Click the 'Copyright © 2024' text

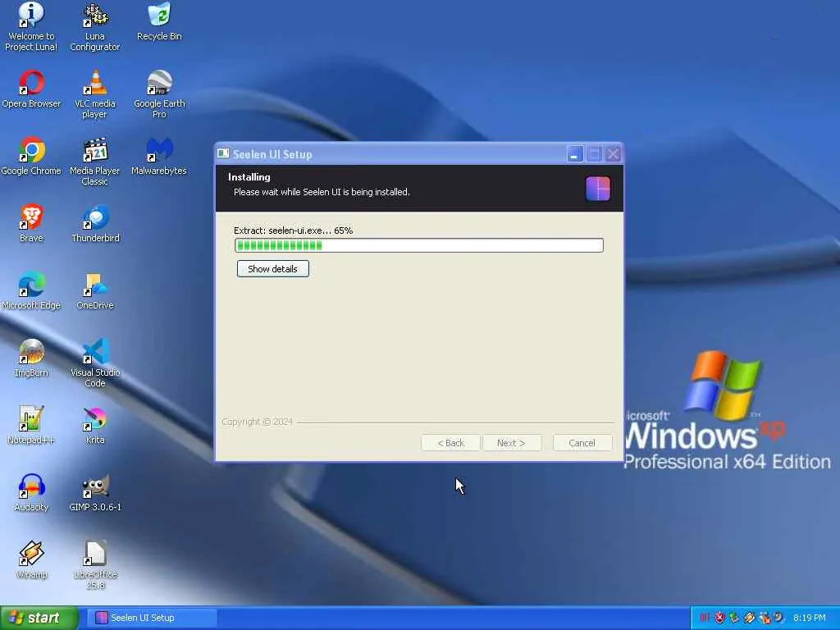point(257,422)
